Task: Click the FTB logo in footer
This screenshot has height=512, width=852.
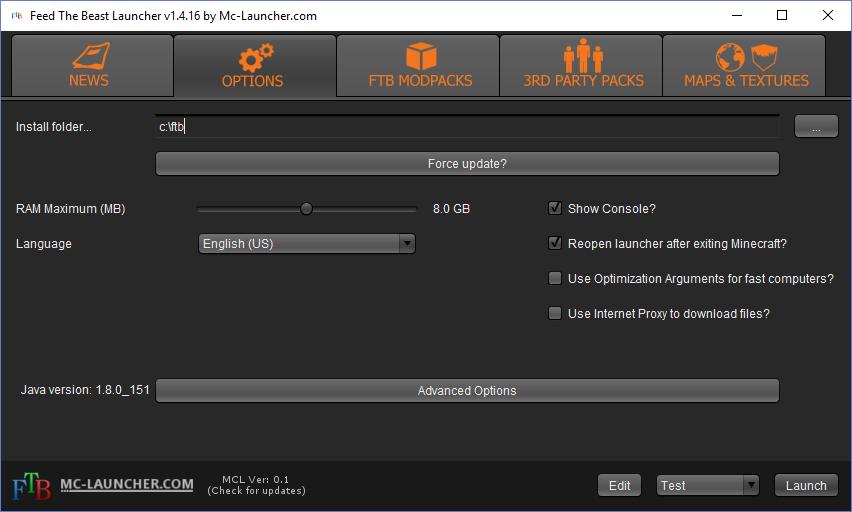Action: 32,486
